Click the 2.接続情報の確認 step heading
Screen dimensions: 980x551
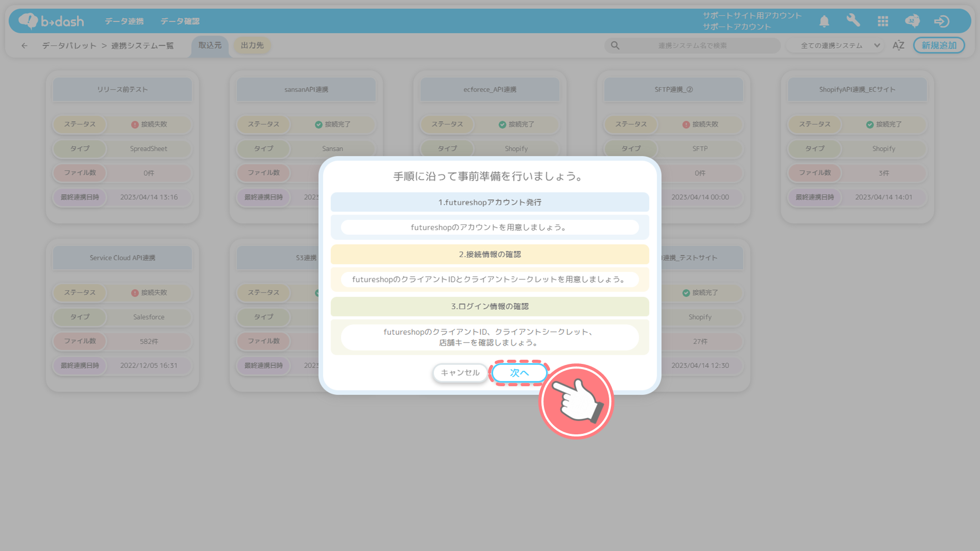click(489, 255)
